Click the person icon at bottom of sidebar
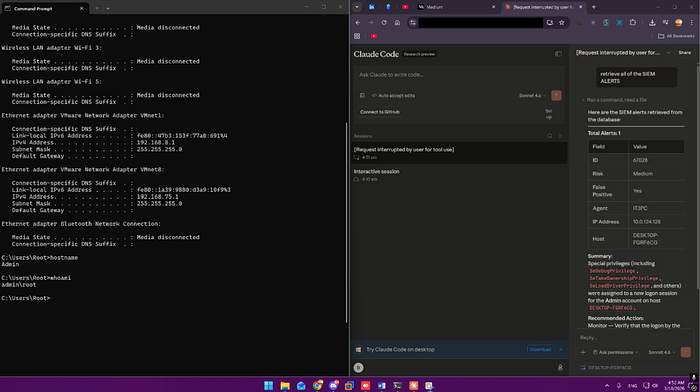 pos(560,367)
